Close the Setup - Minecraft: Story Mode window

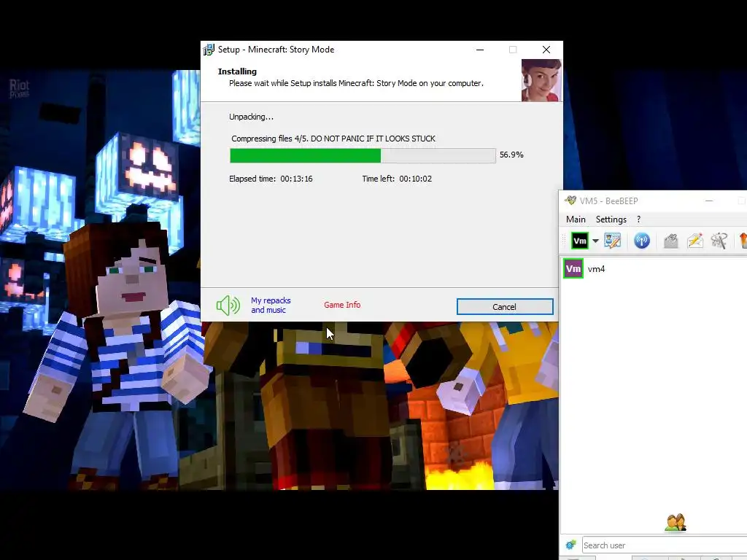click(x=546, y=50)
